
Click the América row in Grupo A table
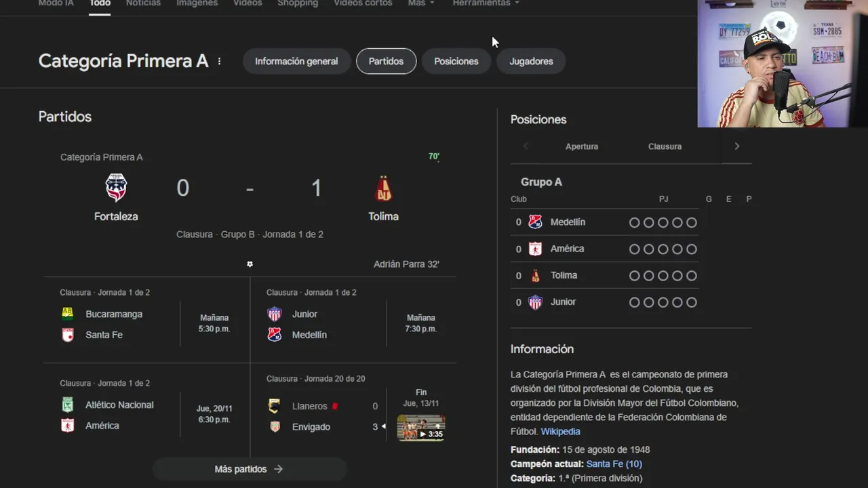click(x=605, y=249)
